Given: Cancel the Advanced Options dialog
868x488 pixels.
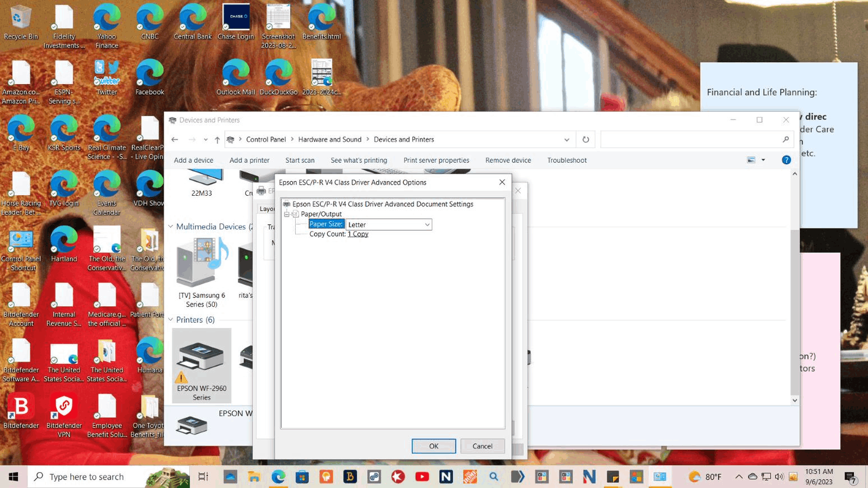Looking at the screenshot, I should [482, 446].
